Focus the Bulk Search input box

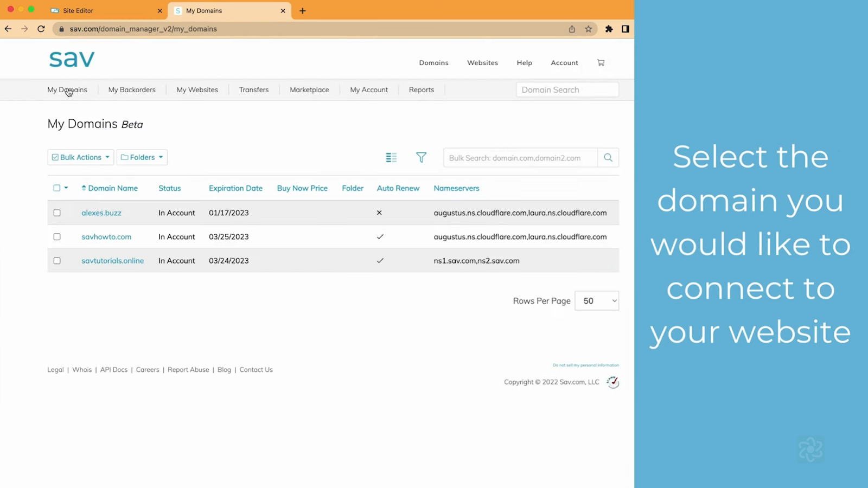pyautogui.click(x=520, y=158)
